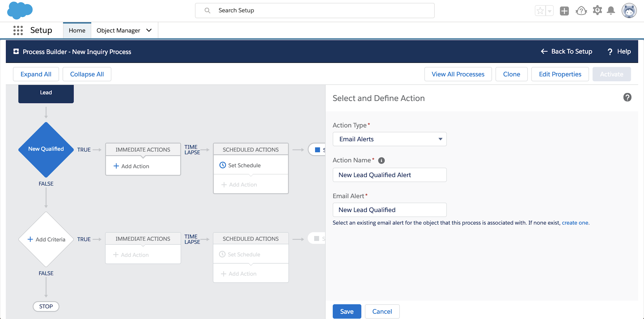Open View All Processes
Image resolution: width=644 pixels, height=319 pixels.
pyautogui.click(x=458, y=74)
